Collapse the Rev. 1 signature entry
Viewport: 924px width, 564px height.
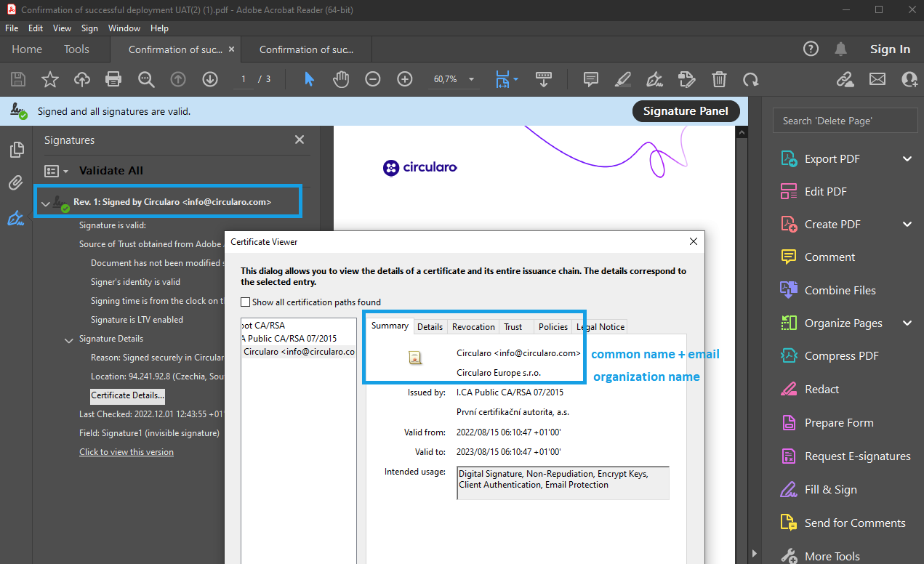tap(46, 204)
